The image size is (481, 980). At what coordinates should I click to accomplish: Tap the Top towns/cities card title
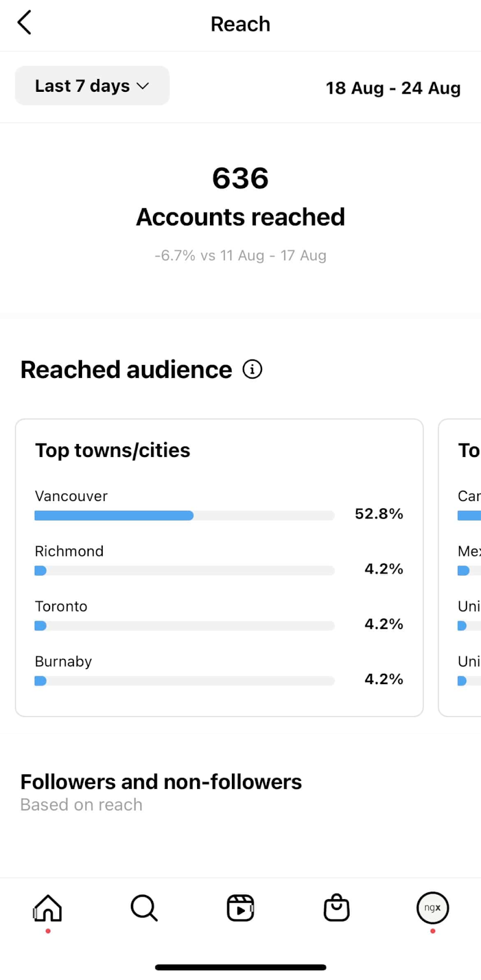click(113, 450)
